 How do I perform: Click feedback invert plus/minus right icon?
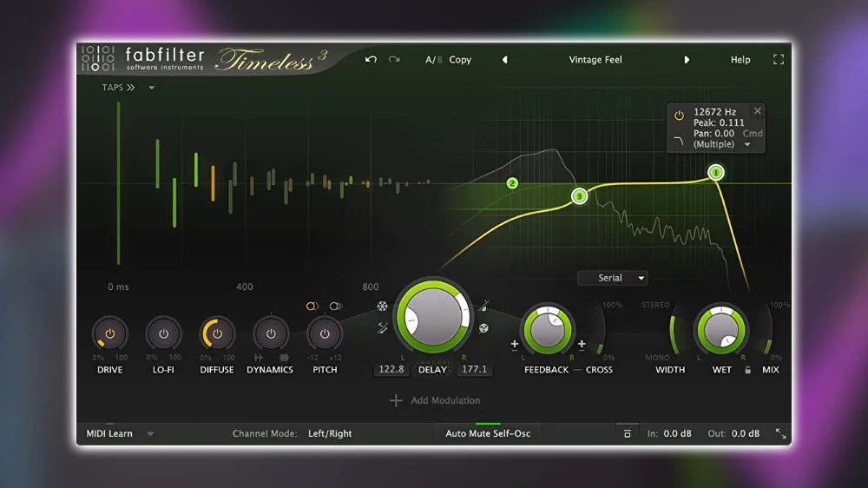click(x=582, y=345)
